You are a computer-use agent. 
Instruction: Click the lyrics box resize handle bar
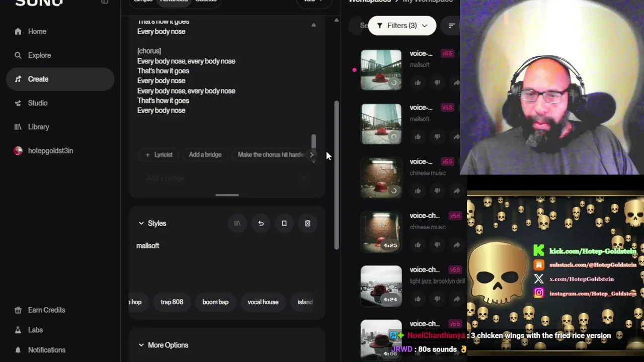227,195
